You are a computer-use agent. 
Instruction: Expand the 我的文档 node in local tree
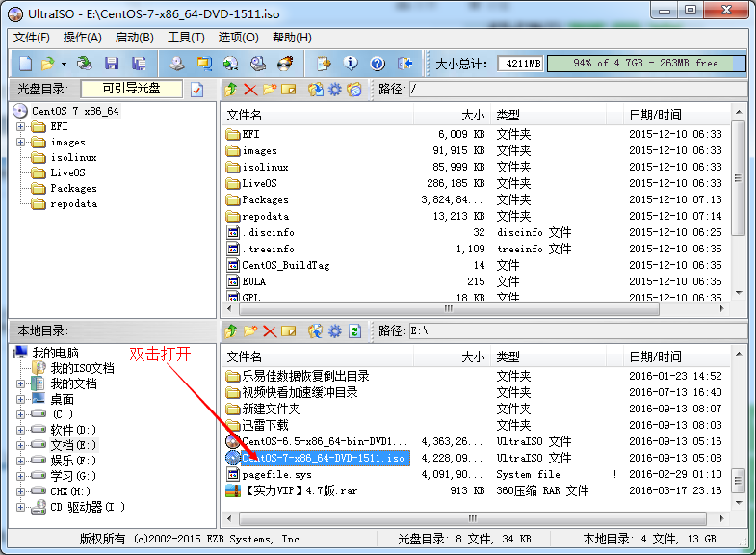[x=21, y=383]
